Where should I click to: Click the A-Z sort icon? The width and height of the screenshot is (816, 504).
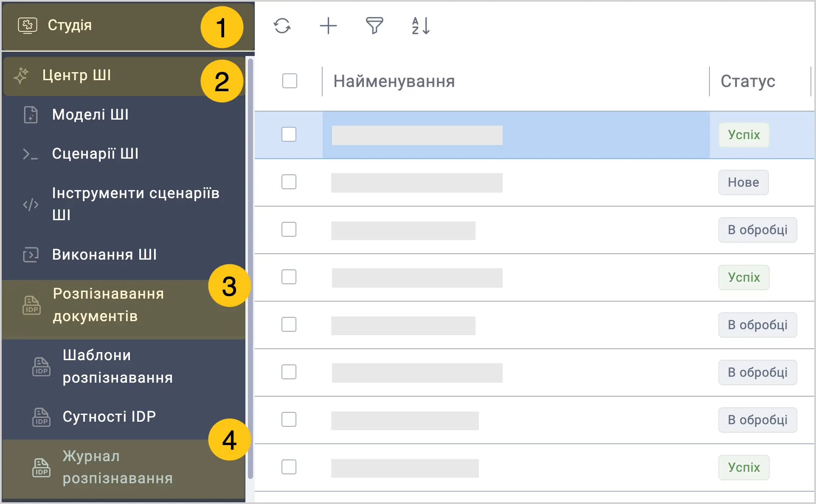pyautogui.click(x=421, y=26)
